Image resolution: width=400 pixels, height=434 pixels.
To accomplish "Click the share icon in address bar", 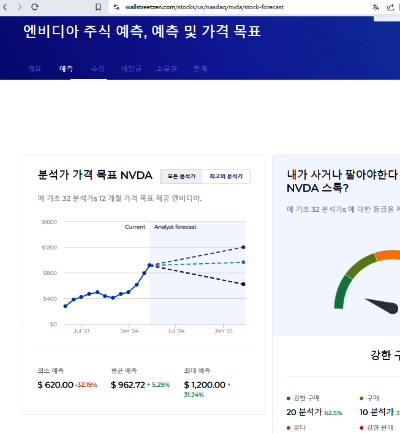I will [x=390, y=7].
